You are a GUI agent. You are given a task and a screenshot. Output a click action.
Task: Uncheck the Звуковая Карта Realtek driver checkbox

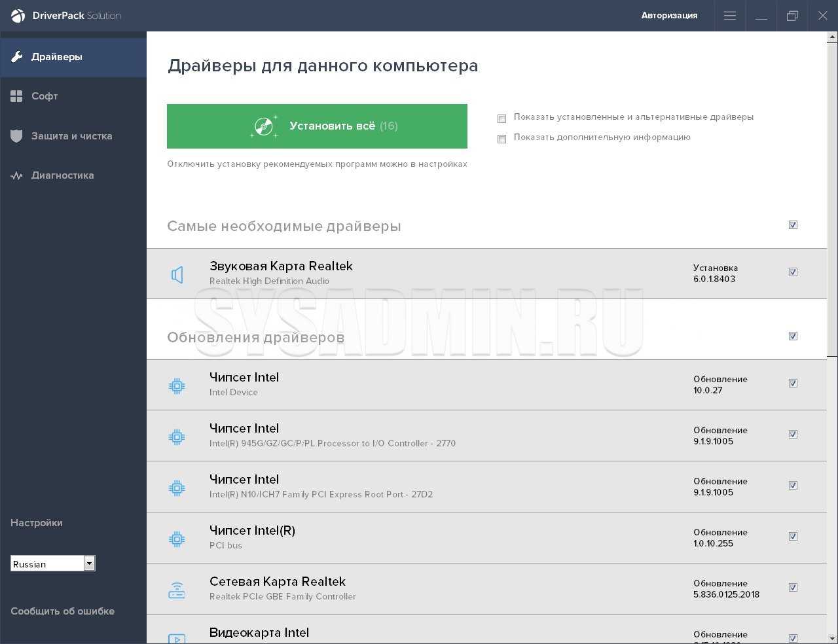(793, 272)
